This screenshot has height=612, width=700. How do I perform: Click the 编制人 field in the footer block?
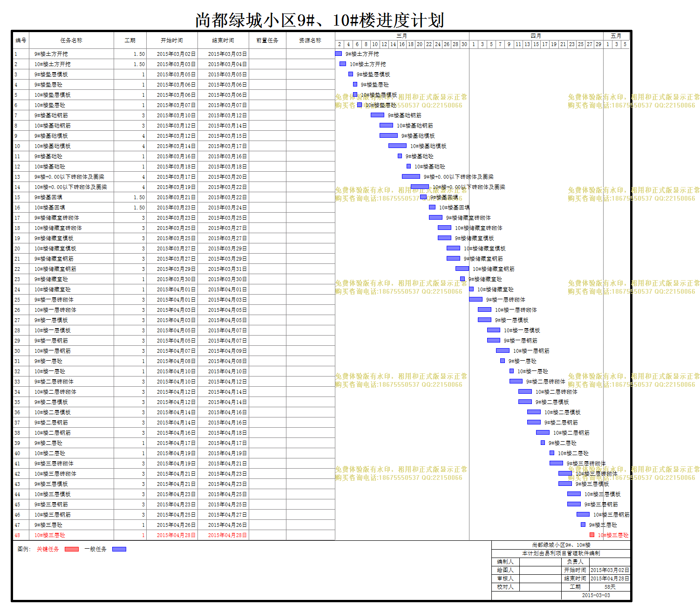point(540,562)
